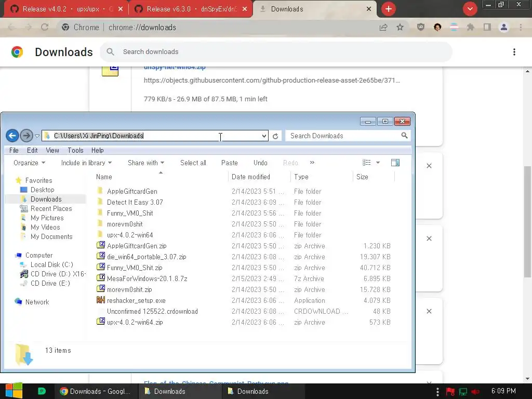Select Local Disk (C:) in sidebar

51,264
